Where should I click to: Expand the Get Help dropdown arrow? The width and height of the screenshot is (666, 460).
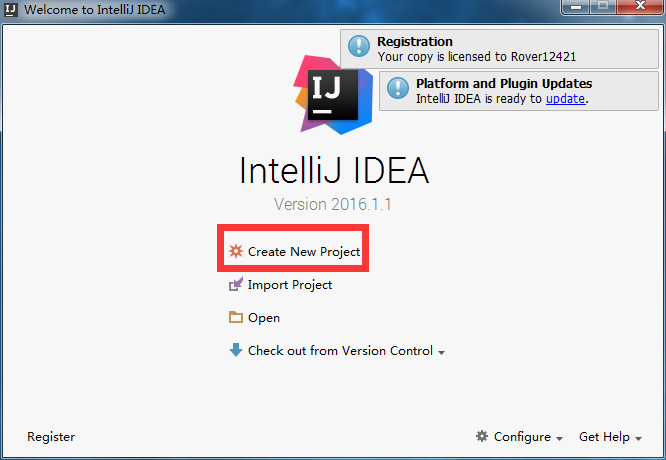point(638,439)
